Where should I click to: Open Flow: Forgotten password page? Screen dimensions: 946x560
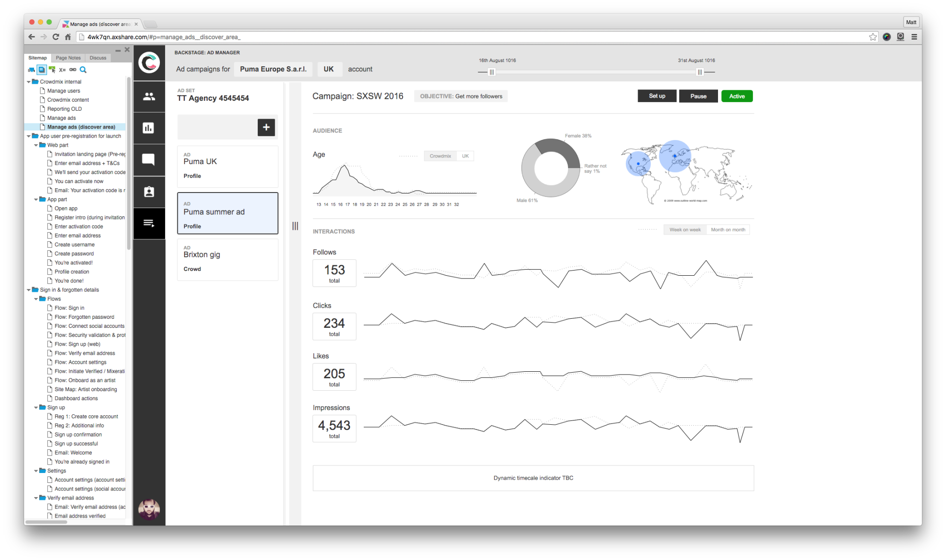84,317
